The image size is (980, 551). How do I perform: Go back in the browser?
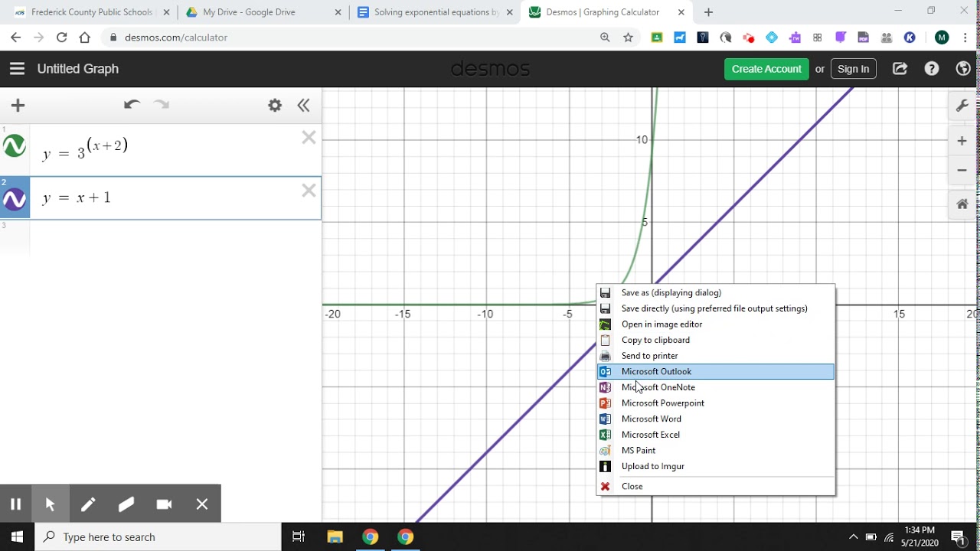(x=15, y=37)
